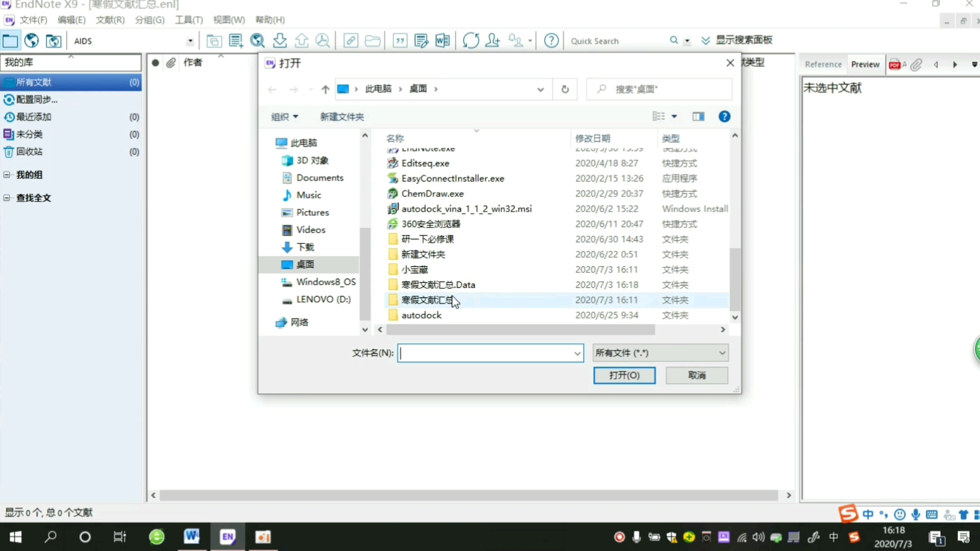Go up one folder level in dialog
Viewport: 980px width, 551px height.
[325, 89]
